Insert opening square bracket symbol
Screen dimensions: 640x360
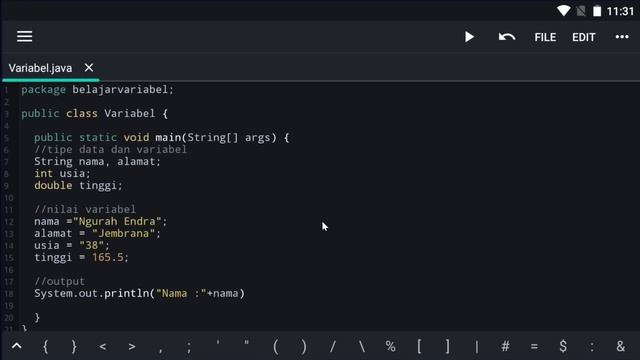419,347
